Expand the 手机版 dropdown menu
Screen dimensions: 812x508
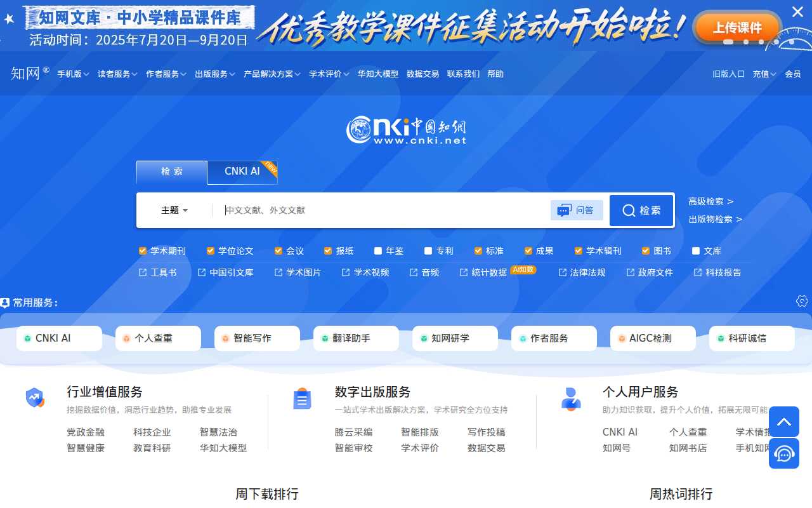point(73,74)
